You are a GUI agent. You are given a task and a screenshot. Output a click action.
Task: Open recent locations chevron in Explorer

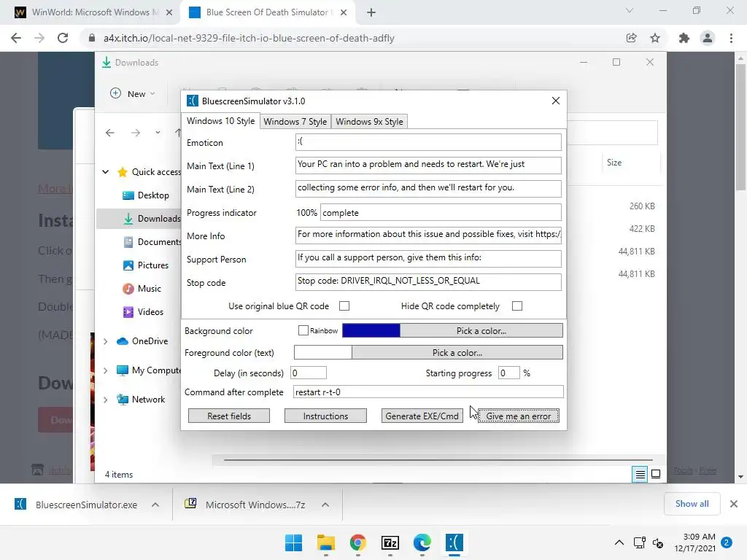click(158, 133)
